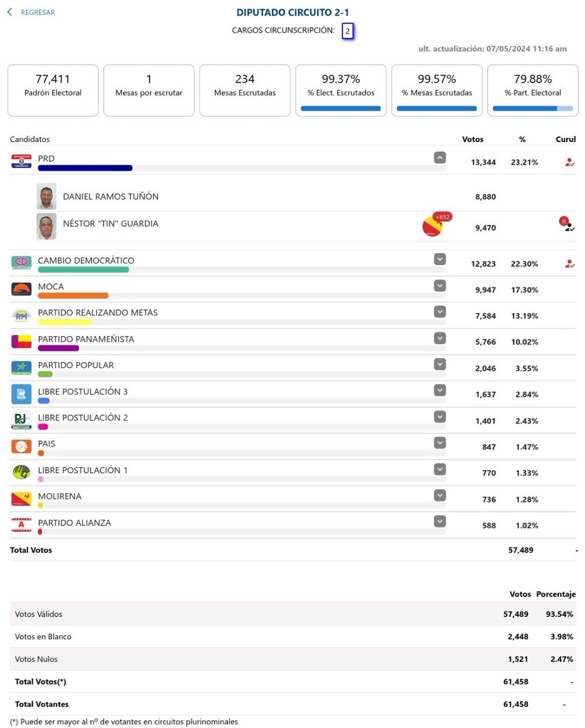
Task: Click the MOLIRENA party logo
Action: point(21,499)
